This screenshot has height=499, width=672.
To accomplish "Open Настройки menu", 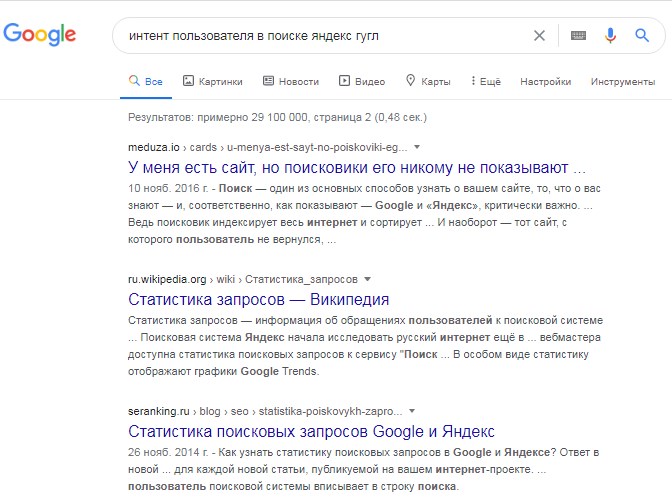I will point(546,81).
